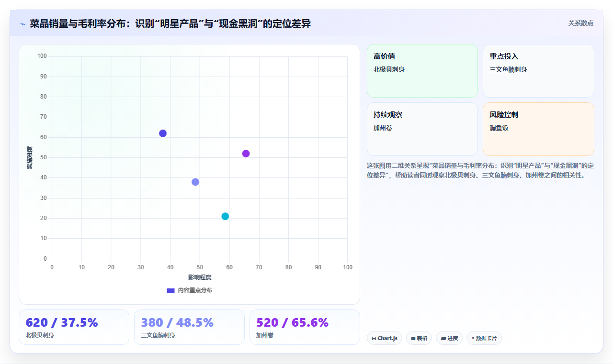Click the chart title heading text
Viewport: 613px width, 364px height.
click(x=170, y=23)
